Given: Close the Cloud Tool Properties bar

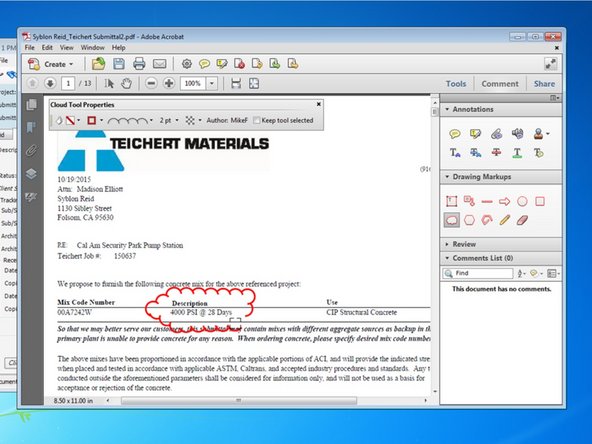Looking at the screenshot, I should (x=319, y=104).
